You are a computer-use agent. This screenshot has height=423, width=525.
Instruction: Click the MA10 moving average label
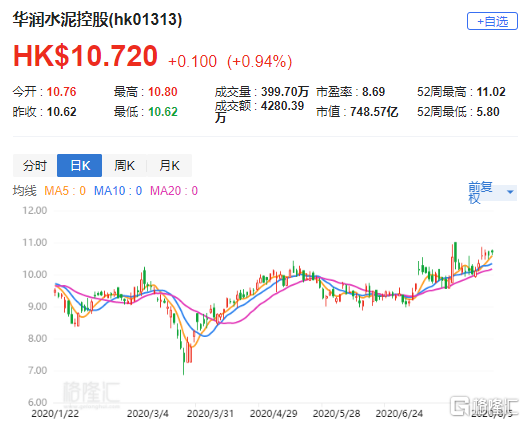pos(118,191)
